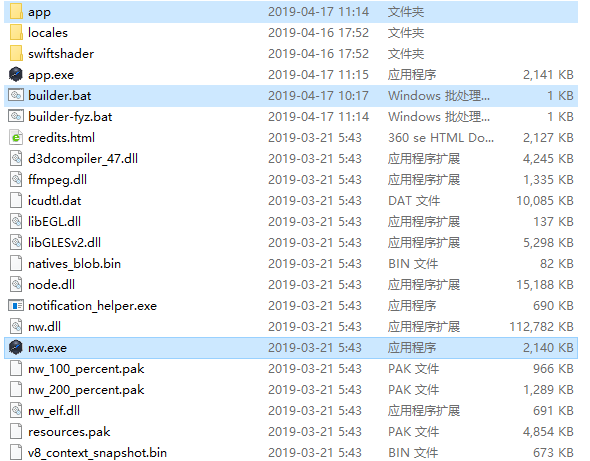Click the node.dll file icon
This screenshot has height=461, width=590.
16,285
